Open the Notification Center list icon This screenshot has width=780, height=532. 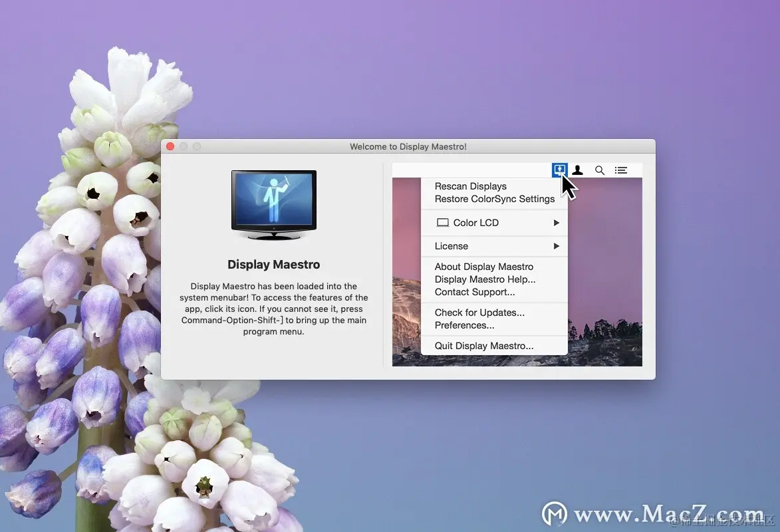click(621, 170)
